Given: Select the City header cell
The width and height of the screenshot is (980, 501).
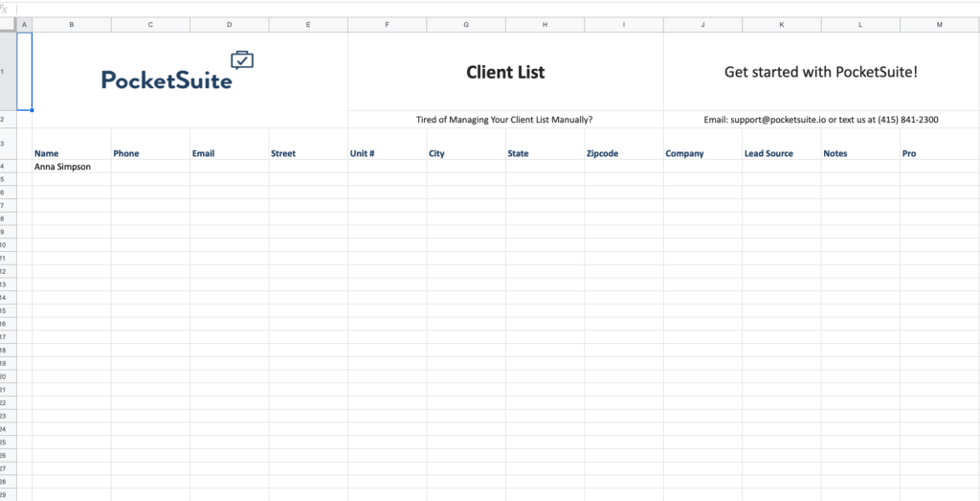Looking at the screenshot, I should point(466,144).
